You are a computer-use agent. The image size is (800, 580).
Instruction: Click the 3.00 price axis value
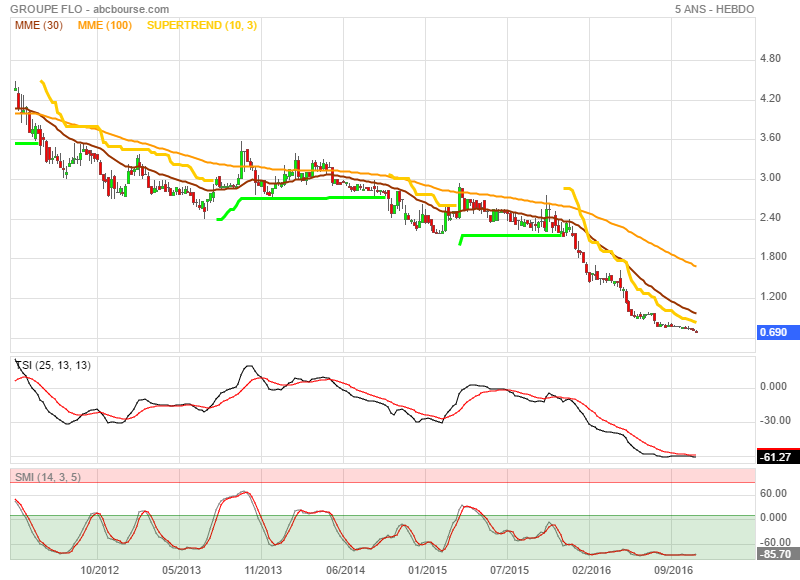point(770,177)
